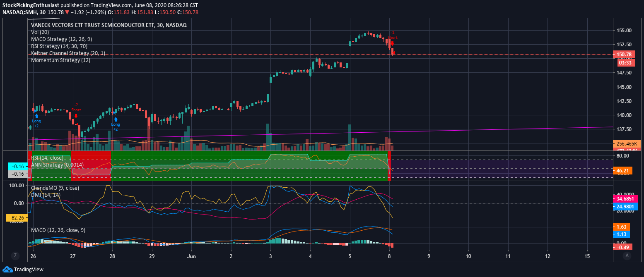Select the orange 1.63 MACD signal tag

622,227
